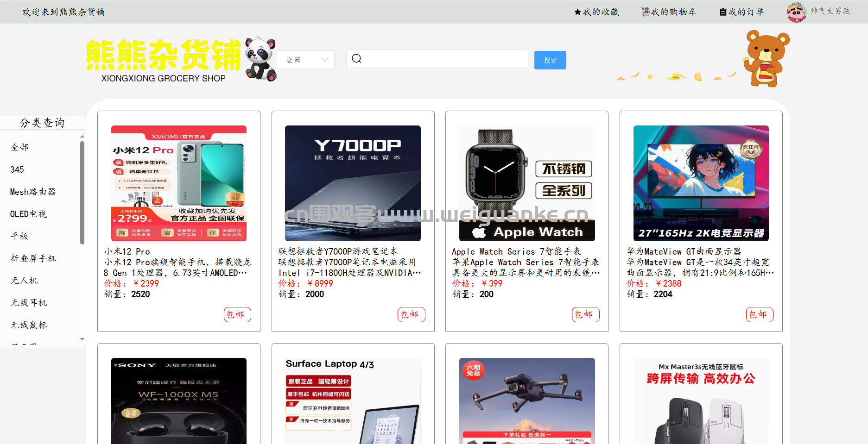This screenshot has width=868, height=444.
Task: Click 包邮 tag on Y7000P card
Action: (x=412, y=314)
